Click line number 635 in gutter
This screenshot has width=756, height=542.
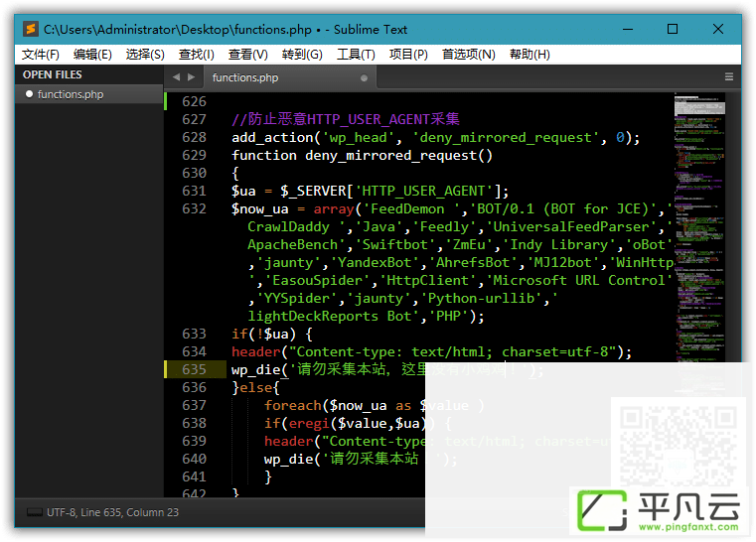(194, 369)
